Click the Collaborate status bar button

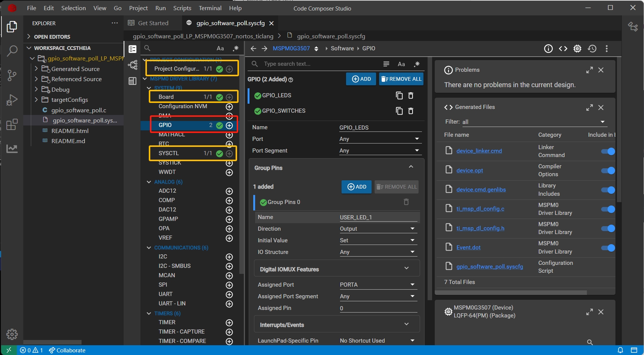click(x=67, y=350)
